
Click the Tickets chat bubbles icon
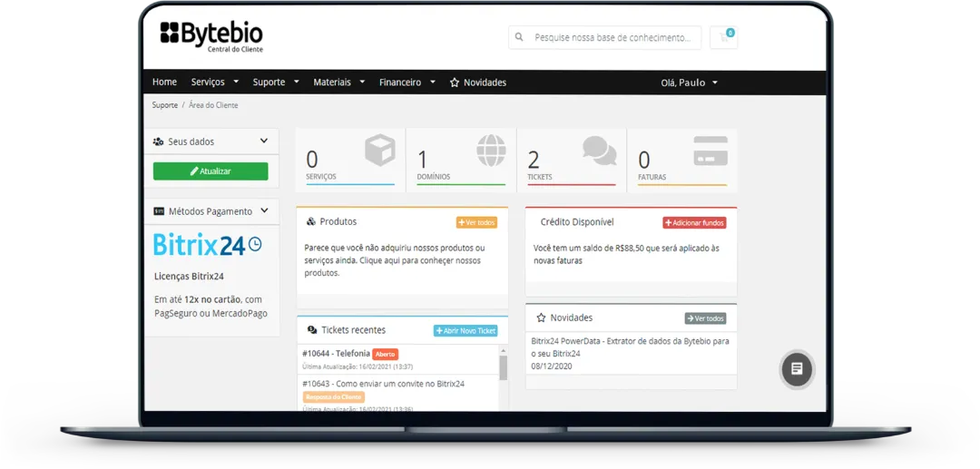tap(600, 151)
